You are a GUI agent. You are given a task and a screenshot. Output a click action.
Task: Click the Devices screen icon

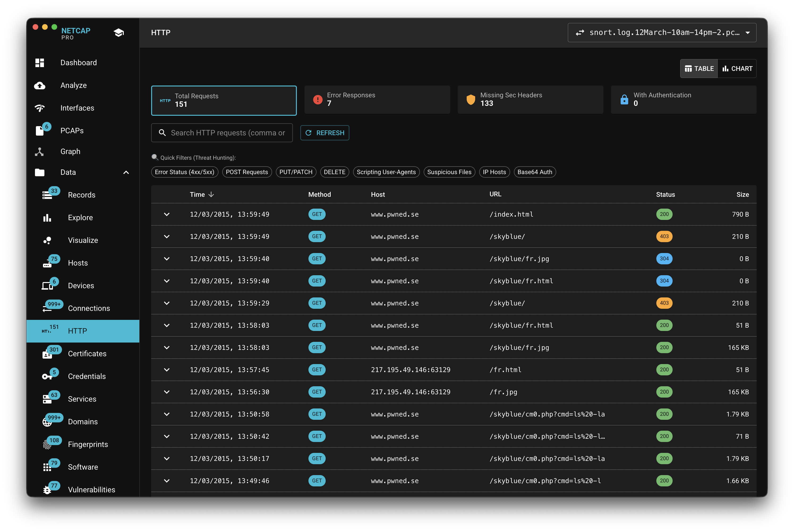pyautogui.click(x=47, y=286)
